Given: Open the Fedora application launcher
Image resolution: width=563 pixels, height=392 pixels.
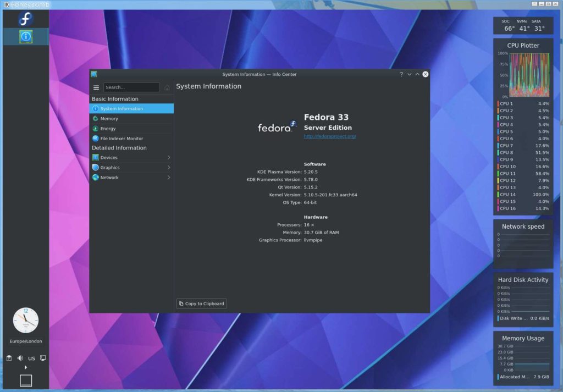Looking at the screenshot, I should click(25, 19).
